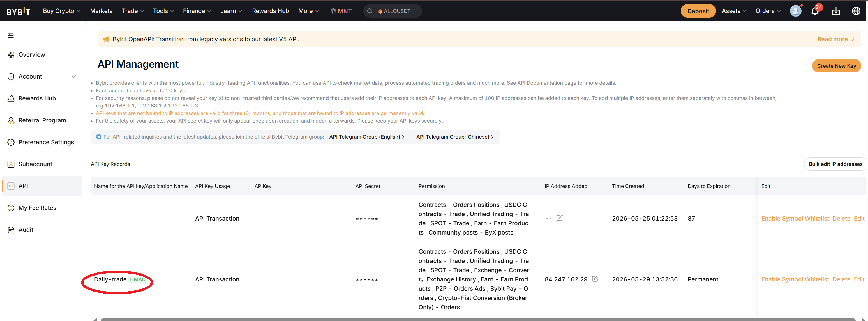This screenshot has height=321, width=868.
Task: Select Audit in the sidebar
Action: click(42, 230)
